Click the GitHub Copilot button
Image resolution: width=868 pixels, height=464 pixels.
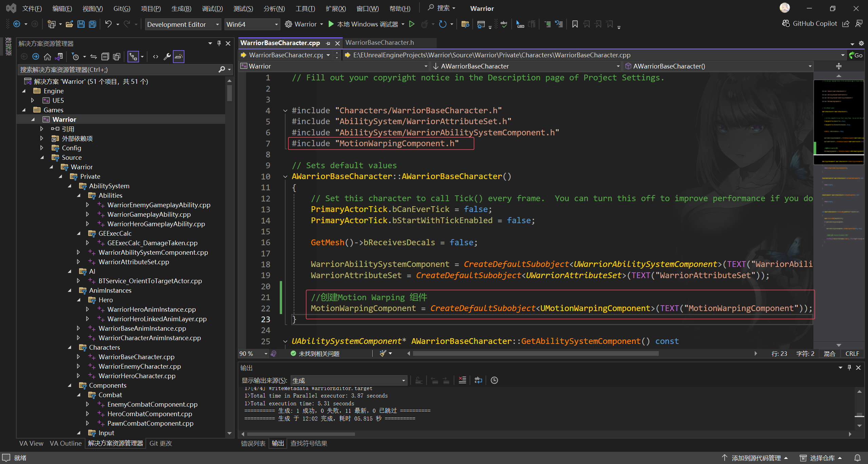(810, 23)
